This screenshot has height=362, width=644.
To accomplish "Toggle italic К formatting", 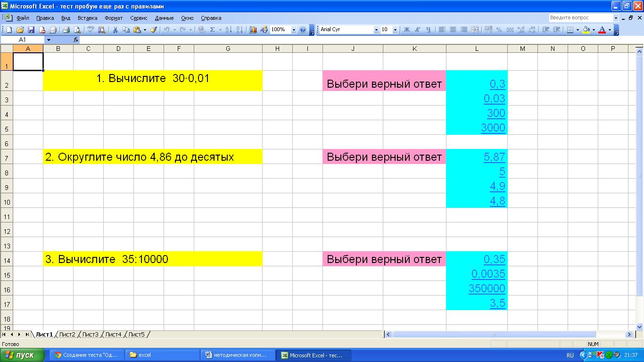I will [417, 30].
